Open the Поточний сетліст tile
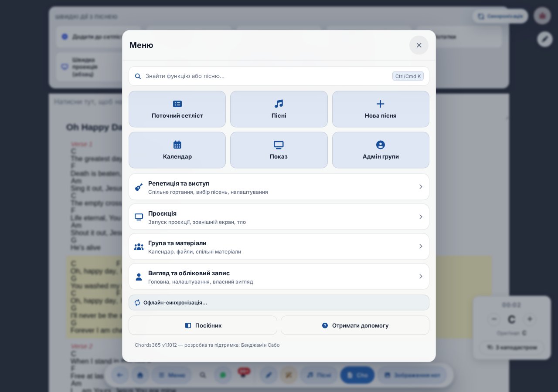The width and height of the screenshot is (558, 392). point(177,109)
